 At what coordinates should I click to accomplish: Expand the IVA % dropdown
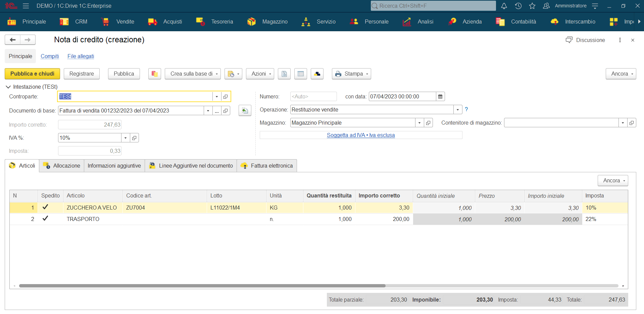tap(126, 138)
